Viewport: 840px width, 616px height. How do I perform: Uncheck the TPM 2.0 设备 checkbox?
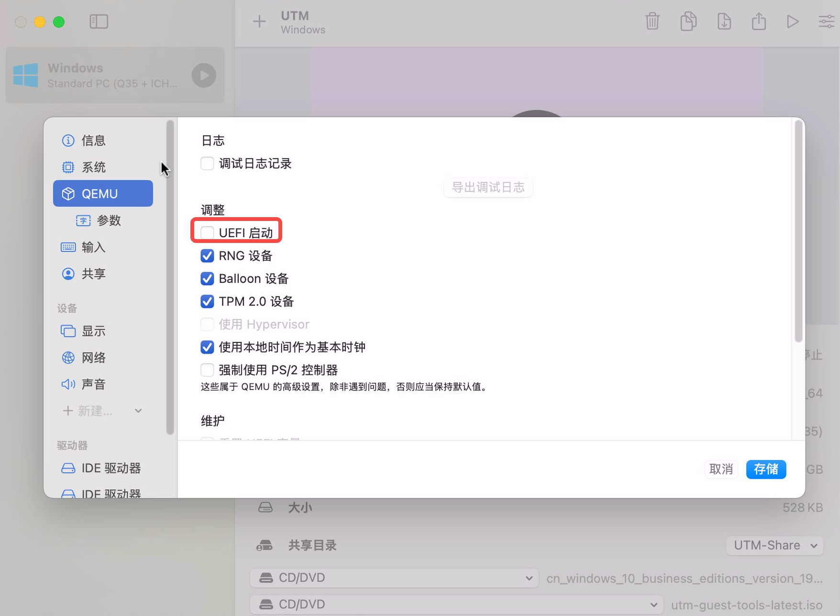(x=207, y=302)
